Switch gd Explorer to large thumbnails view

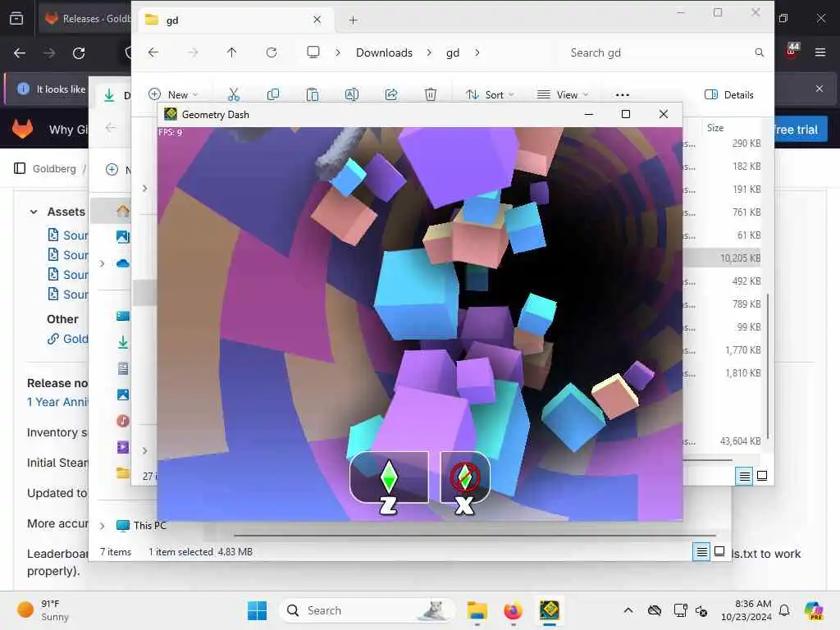(x=762, y=476)
